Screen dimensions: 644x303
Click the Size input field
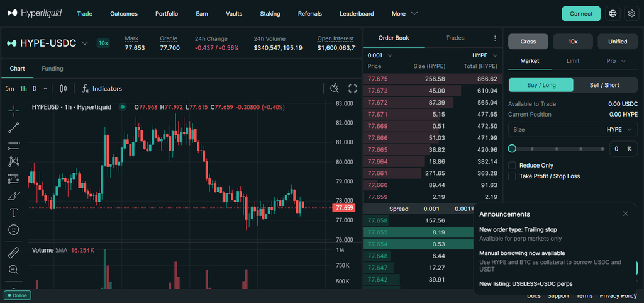point(572,130)
